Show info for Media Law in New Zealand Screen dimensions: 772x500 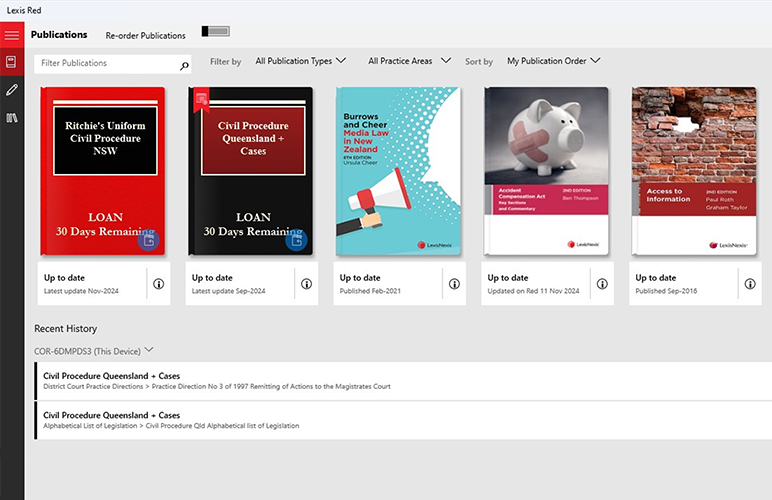coord(454,284)
